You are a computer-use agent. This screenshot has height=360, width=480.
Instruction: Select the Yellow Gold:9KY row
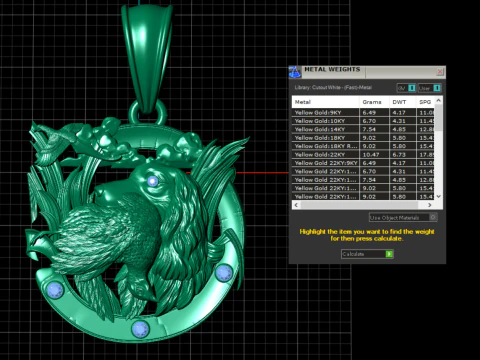click(363, 112)
